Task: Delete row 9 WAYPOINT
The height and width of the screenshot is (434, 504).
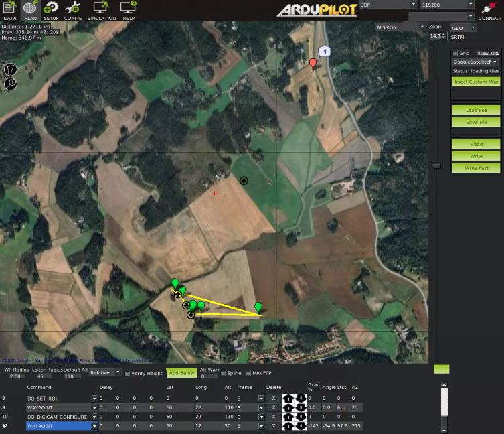Action: [274, 407]
